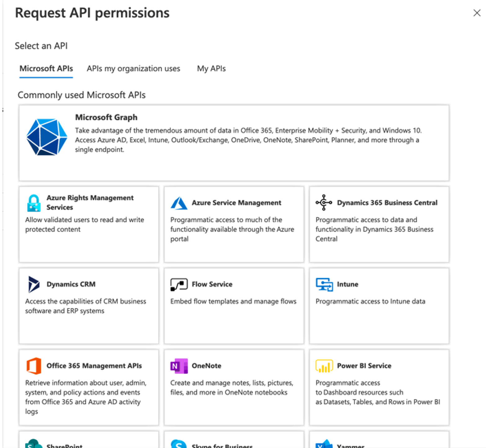Screen dimensions: 486x448
Task: Click the Skype for Business icon
Action: pos(179,444)
